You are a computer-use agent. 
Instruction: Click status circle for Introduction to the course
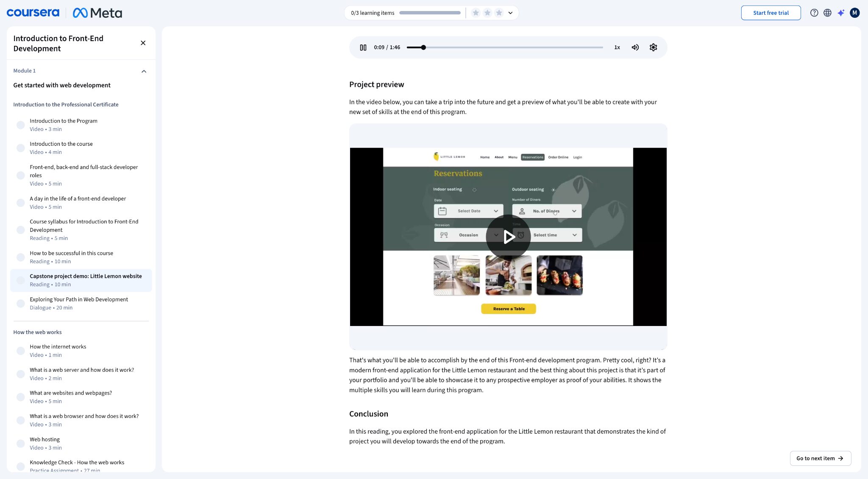click(20, 148)
